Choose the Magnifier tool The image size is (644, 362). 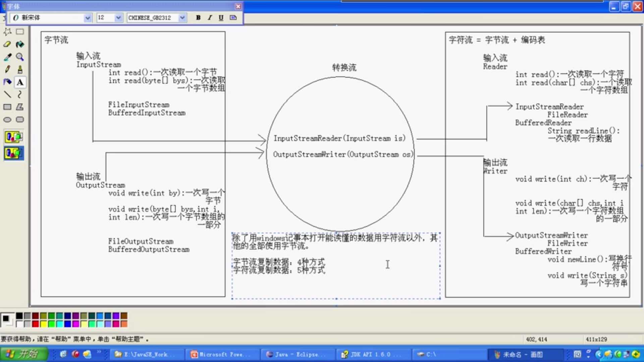[x=20, y=57]
